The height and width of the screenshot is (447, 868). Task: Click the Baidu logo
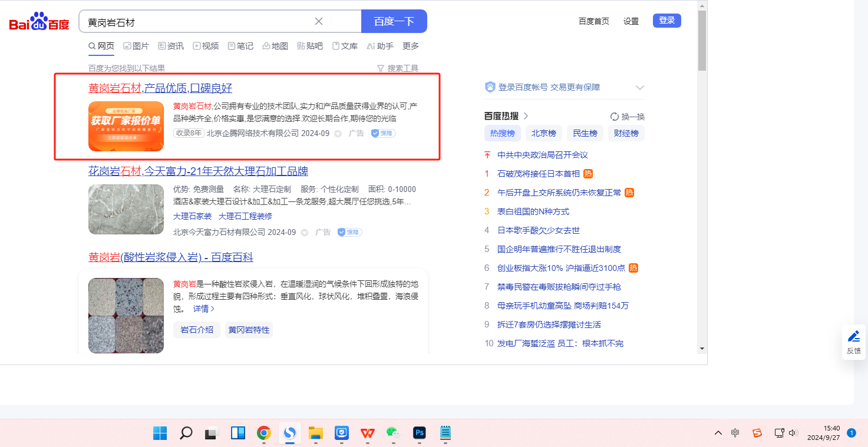39,22
